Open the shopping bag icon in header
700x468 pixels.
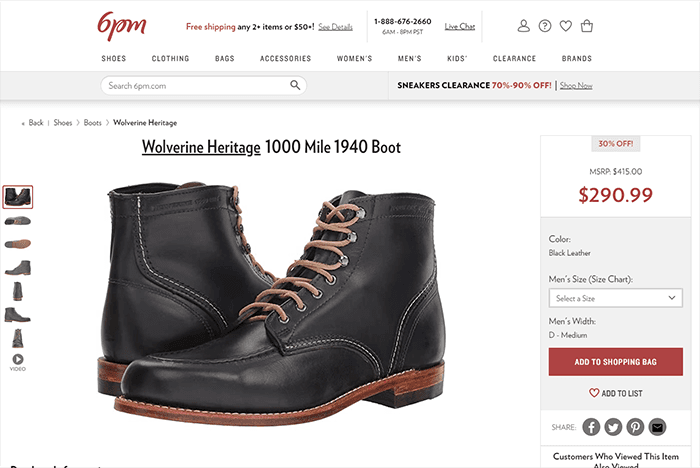click(587, 26)
